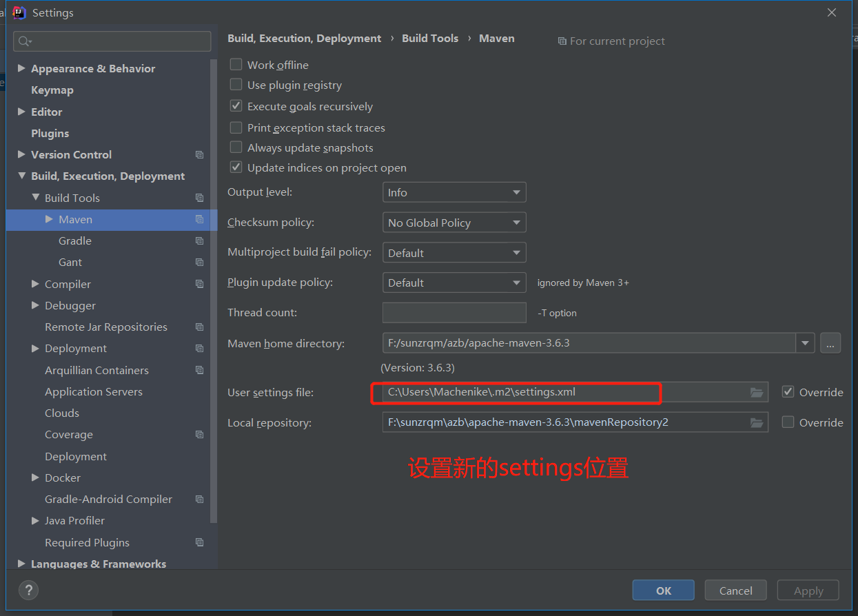Image resolution: width=858 pixels, height=616 pixels.
Task: Click the Local repository path field
Action: click(x=575, y=422)
